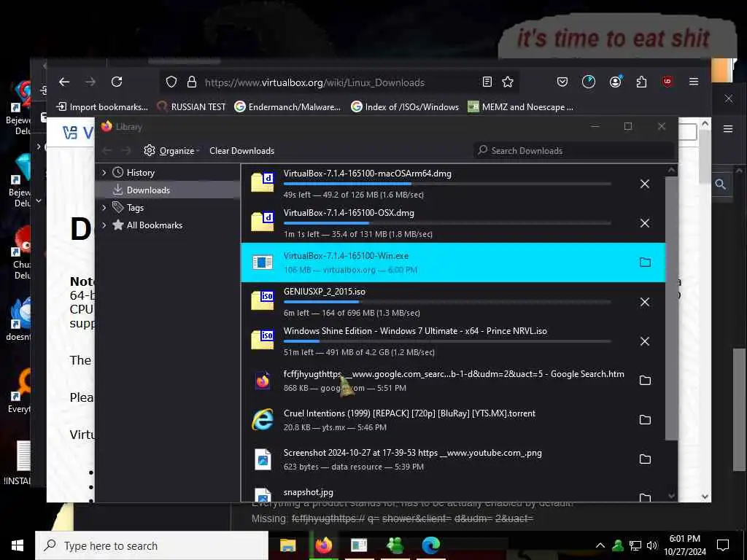This screenshot has width=747, height=560.
Task: Click downloads list vertical scrollbar
Action: pyautogui.click(x=671, y=308)
